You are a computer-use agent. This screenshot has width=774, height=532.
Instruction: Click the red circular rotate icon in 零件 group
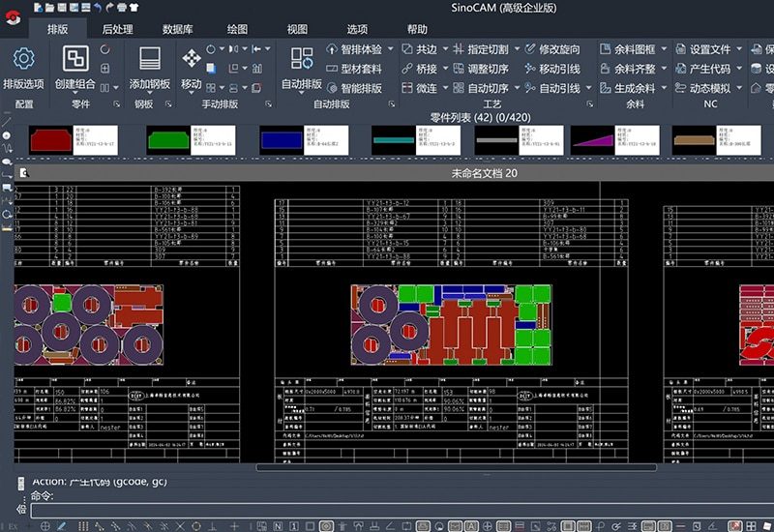point(105,49)
